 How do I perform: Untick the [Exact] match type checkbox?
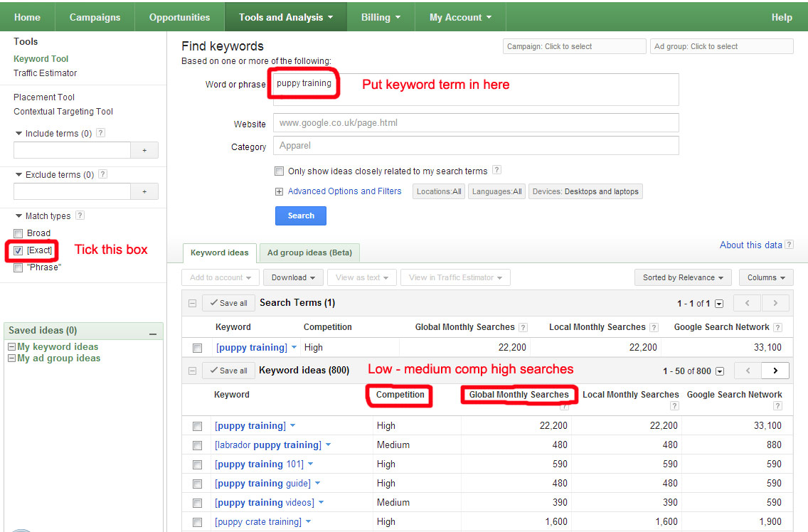point(18,250)
